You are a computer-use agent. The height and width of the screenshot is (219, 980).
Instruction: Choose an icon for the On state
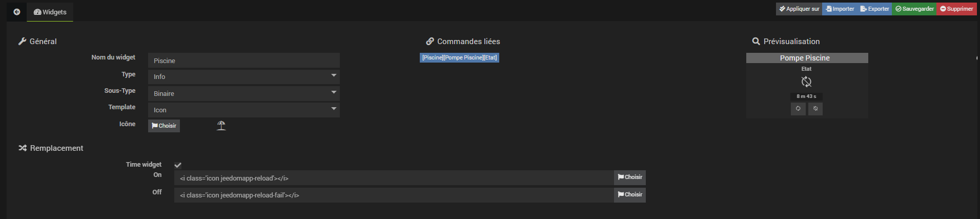pos(630,177)
